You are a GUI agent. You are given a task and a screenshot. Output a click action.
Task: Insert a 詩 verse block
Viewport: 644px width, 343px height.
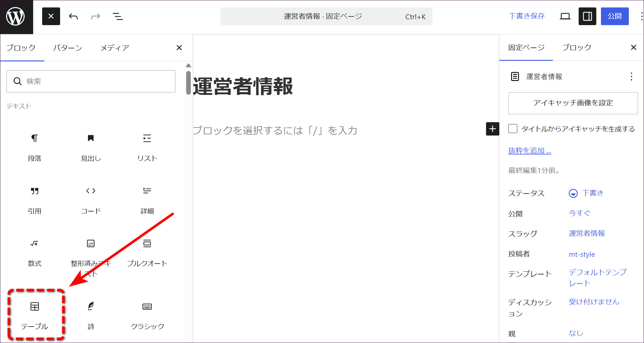pos(91,316)
